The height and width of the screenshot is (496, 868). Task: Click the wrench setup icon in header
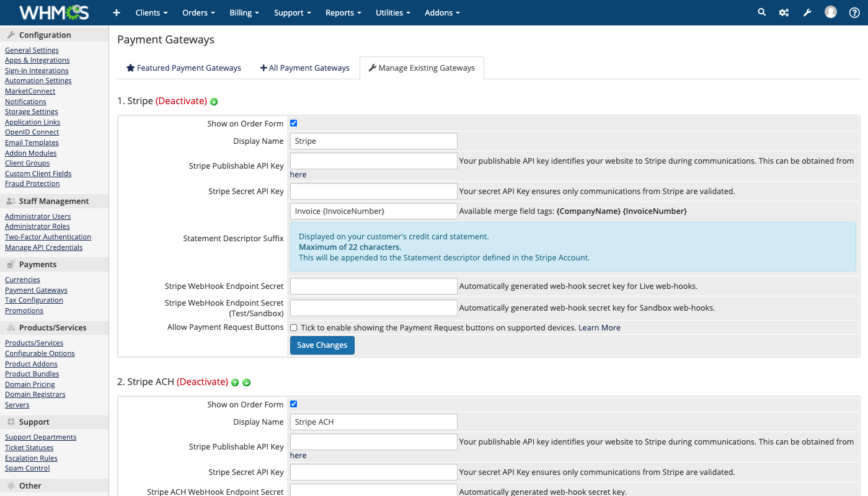[807, 12]
